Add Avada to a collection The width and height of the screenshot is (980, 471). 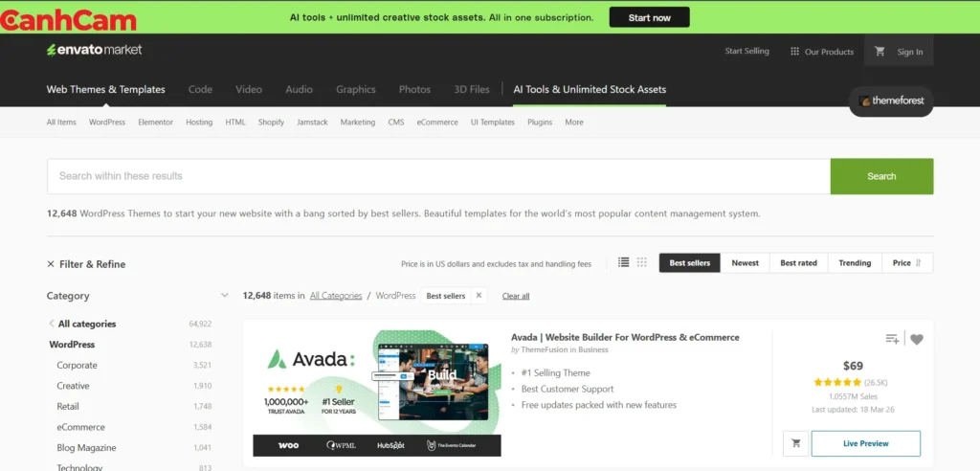coord(893,339)
